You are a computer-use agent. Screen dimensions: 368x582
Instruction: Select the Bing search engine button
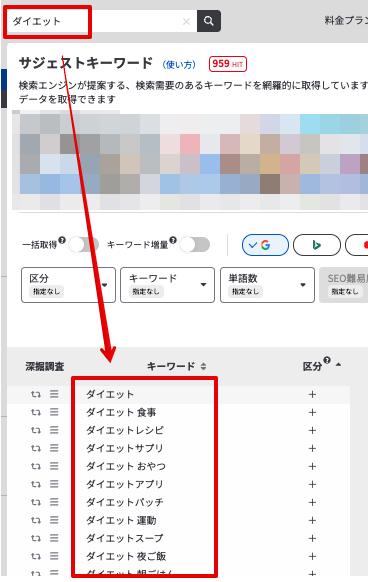point(317,245)
